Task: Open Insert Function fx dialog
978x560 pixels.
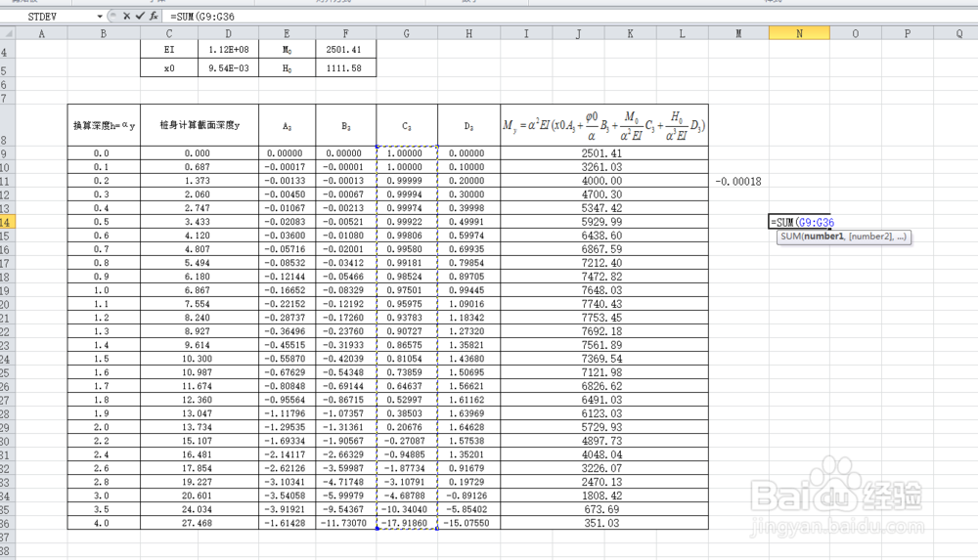Action: 154,17
